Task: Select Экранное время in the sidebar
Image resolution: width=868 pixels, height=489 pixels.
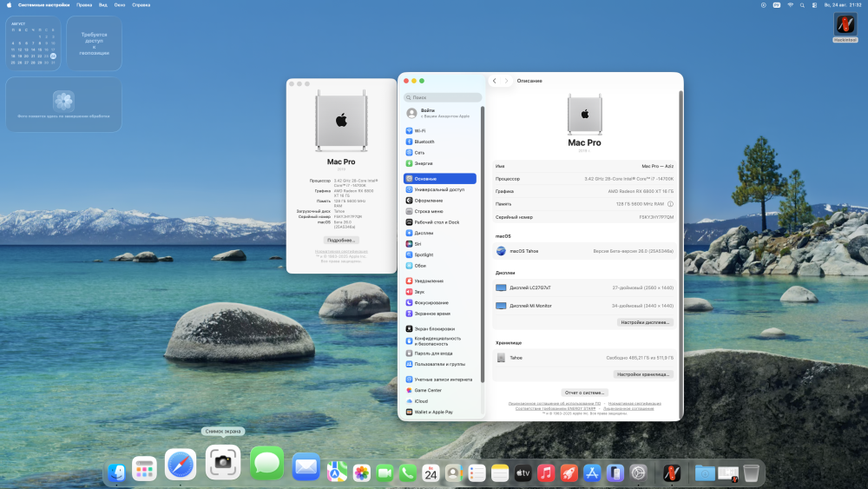Action: [440, 314]
